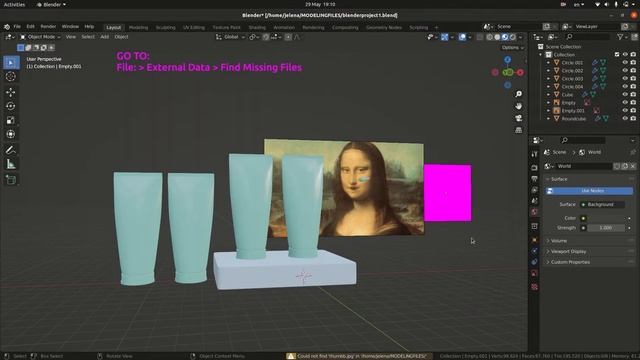Switch to rendered viewport shading sphere
Viewport: 640px width, 360px height.
tap(513, 37)
